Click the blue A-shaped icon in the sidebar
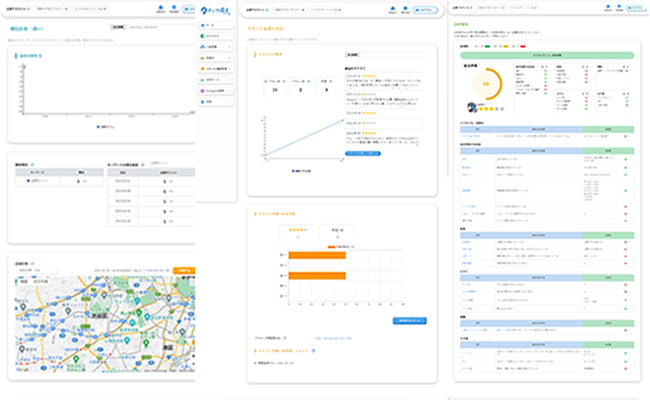The image size is (650, 400). coord(202,47)
